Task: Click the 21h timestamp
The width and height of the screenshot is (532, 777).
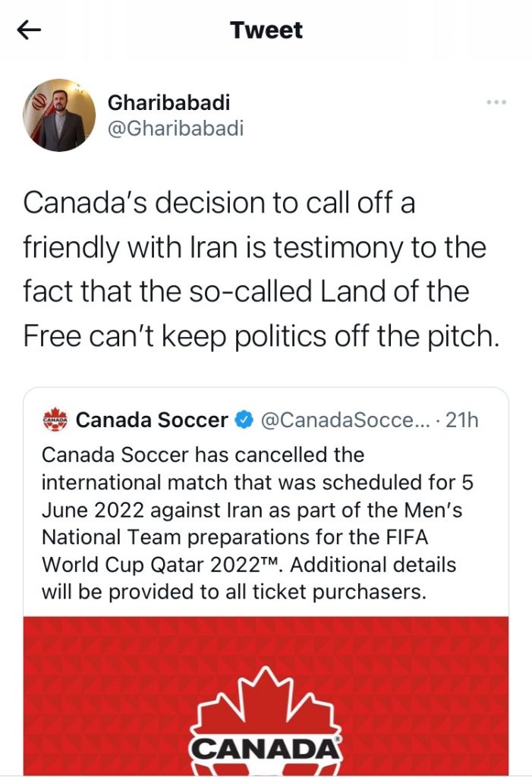Action: pyautogui.click(x=461, y=420)
